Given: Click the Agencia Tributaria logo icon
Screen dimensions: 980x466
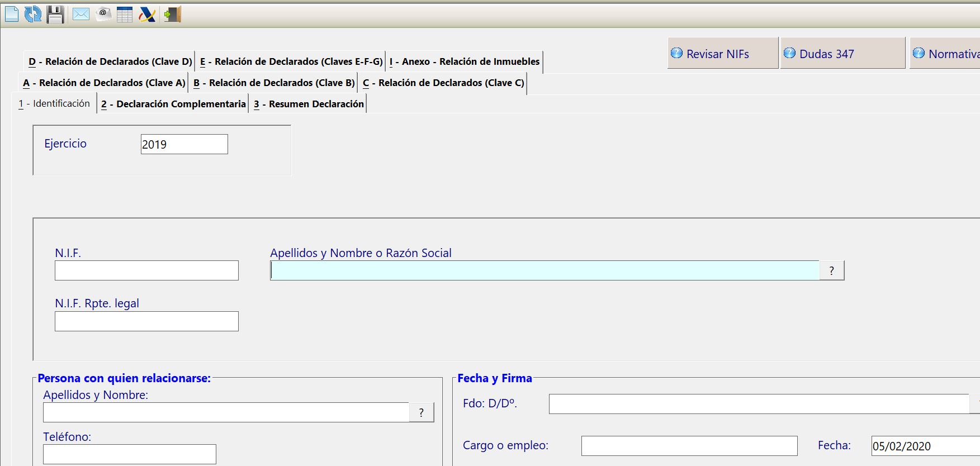Looking at the screenshot, I should [x=147, y=14].
